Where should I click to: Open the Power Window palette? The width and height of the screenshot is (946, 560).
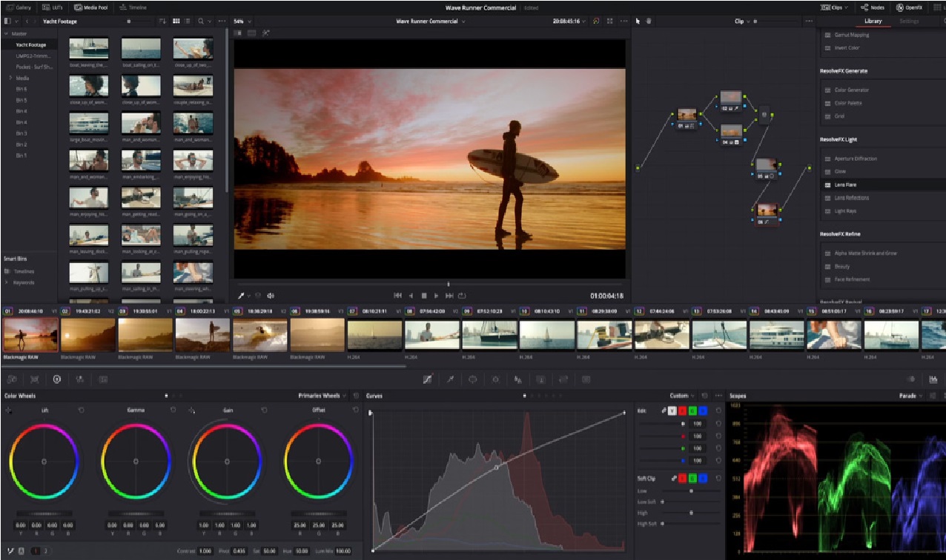473,379
